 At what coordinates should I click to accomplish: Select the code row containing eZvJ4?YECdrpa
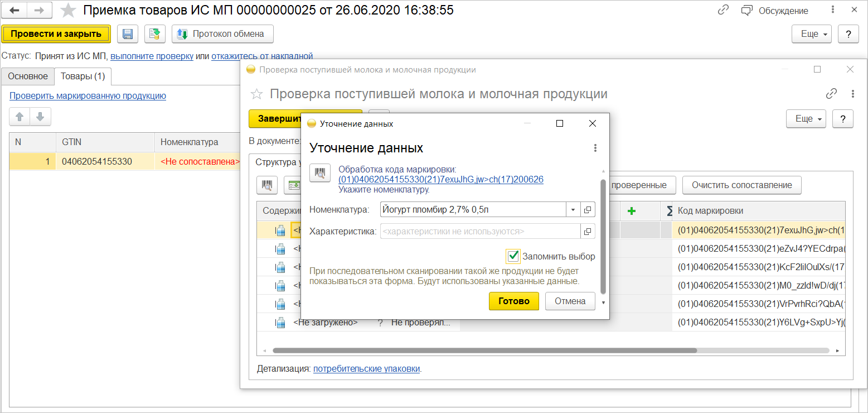point(759,248)
